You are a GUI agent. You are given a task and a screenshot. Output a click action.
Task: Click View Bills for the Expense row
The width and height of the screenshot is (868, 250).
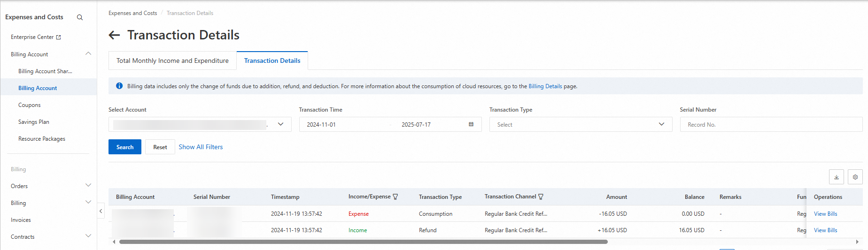pos(825,214)
